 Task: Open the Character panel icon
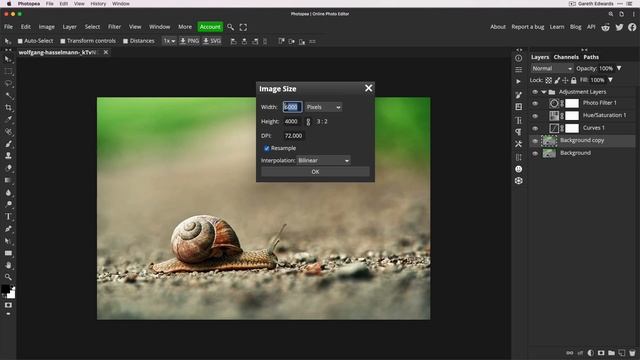click(519, 120)
